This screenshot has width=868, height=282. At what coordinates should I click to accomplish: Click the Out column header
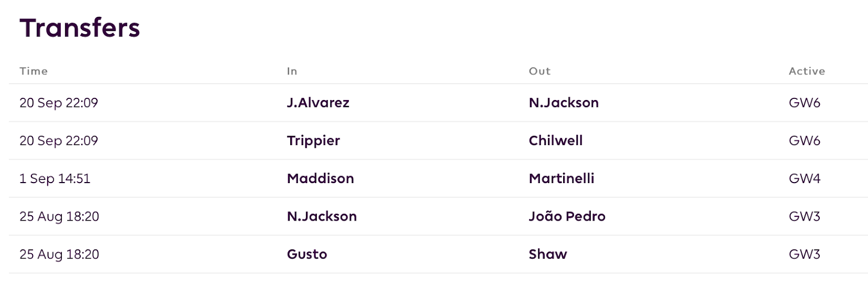540,71
